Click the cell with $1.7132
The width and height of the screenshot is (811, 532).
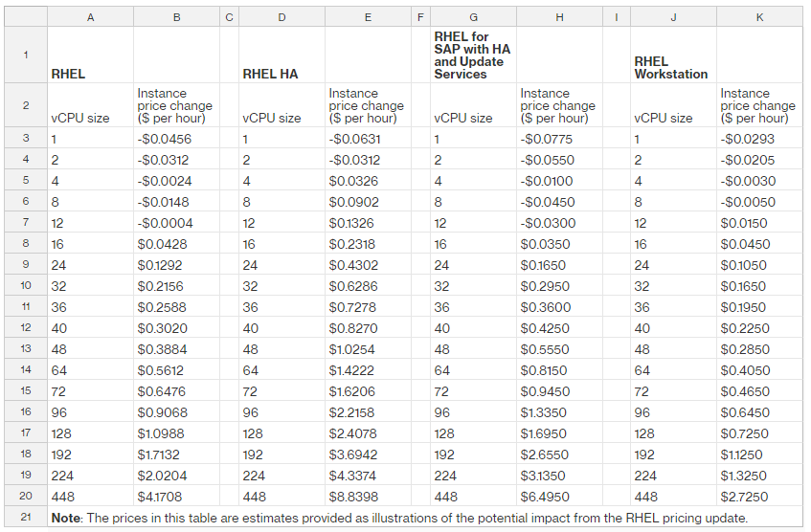coord(176,454)
